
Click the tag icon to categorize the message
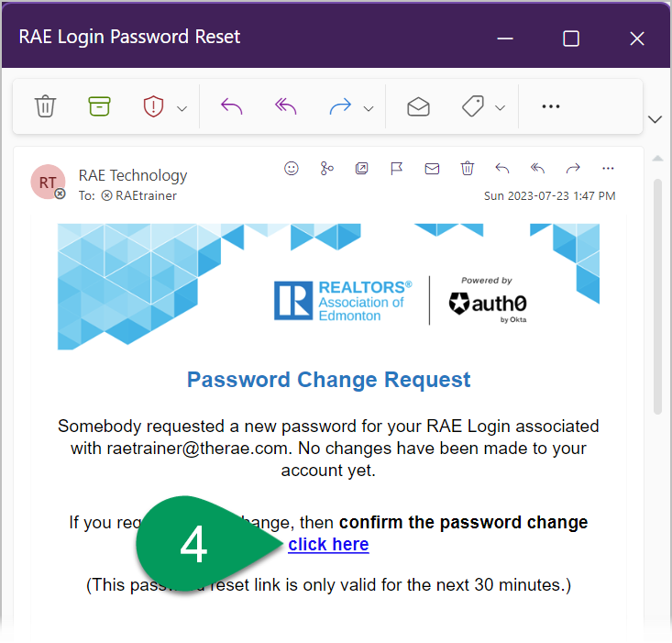(x=472, y=106)
